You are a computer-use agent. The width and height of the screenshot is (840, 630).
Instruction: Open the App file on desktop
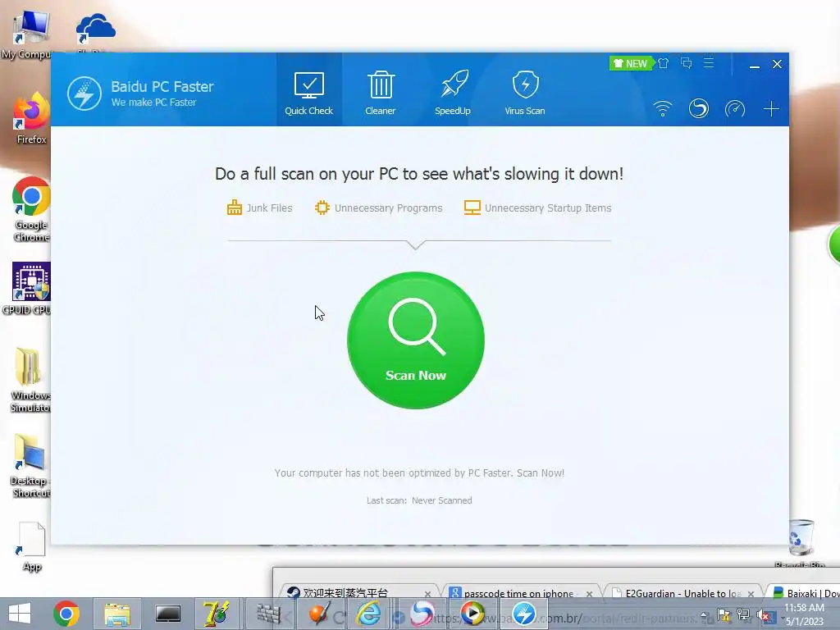[x=32, y=546]
